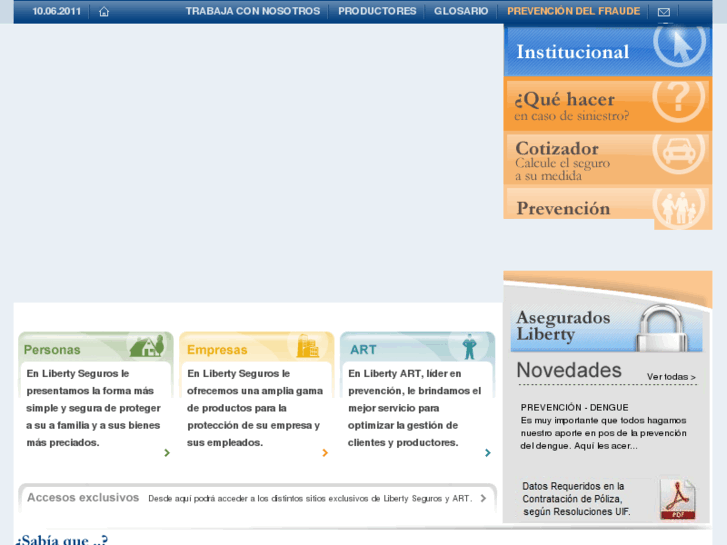Click Desde aquí podrá acceder description text
The height and width of the screenshot is (545, 727).
310,499
